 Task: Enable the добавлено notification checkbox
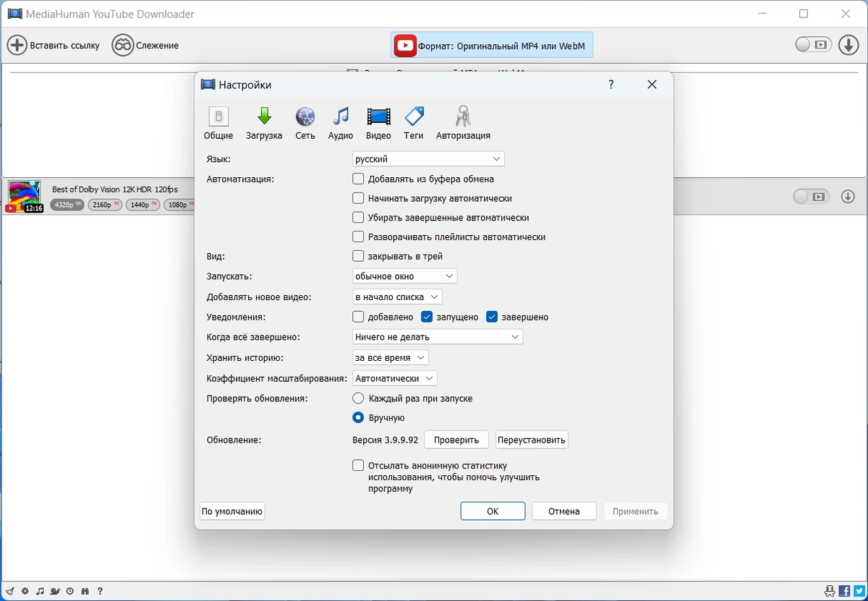click(358, 317)
